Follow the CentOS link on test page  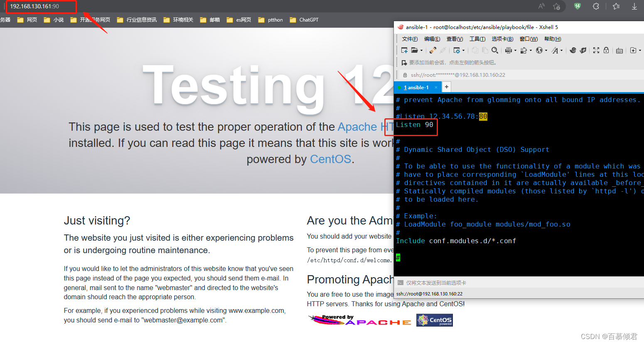(331, 159)
